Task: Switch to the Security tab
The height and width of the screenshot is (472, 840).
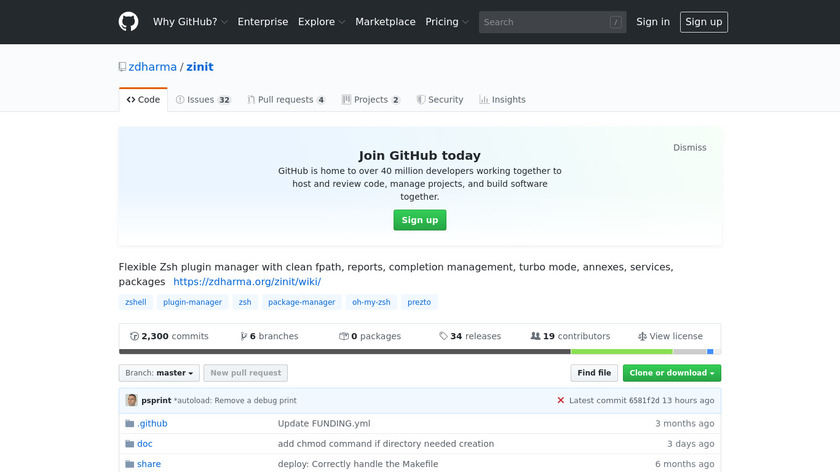Action: (440, 100)
